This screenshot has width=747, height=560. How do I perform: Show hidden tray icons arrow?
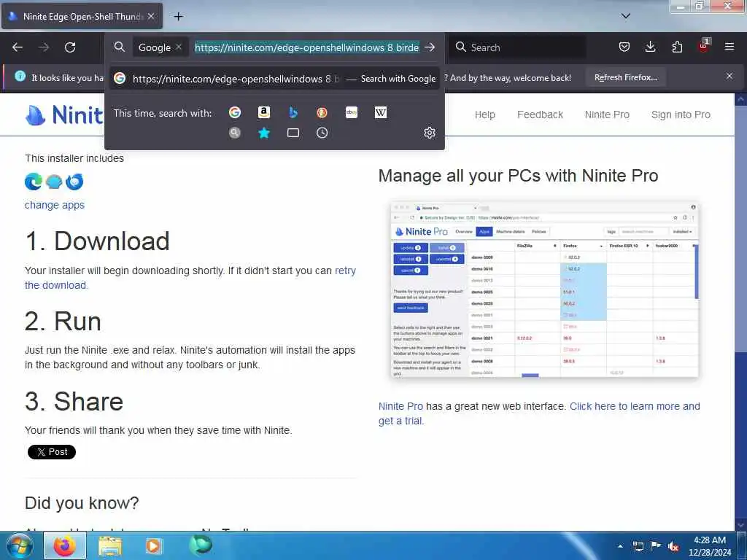(620, 546)
